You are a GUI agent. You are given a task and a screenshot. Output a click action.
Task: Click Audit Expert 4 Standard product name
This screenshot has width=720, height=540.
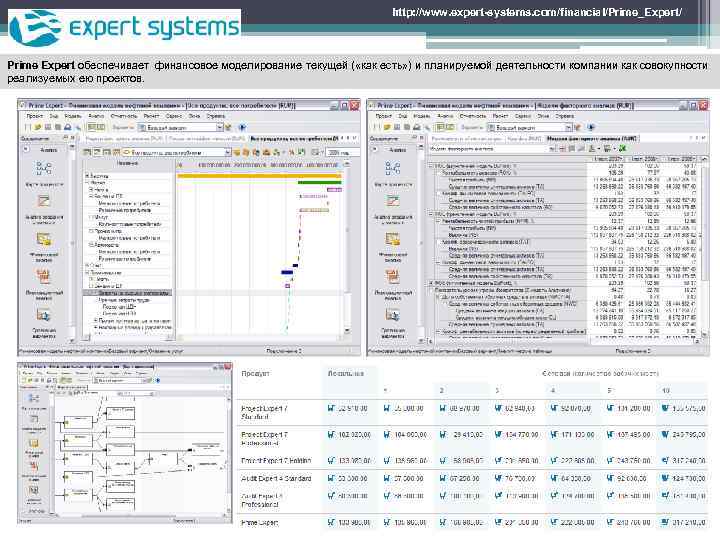point(276,478)
